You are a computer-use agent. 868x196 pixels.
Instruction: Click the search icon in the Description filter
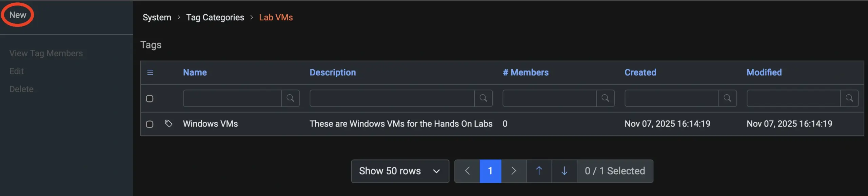(484, 98)
